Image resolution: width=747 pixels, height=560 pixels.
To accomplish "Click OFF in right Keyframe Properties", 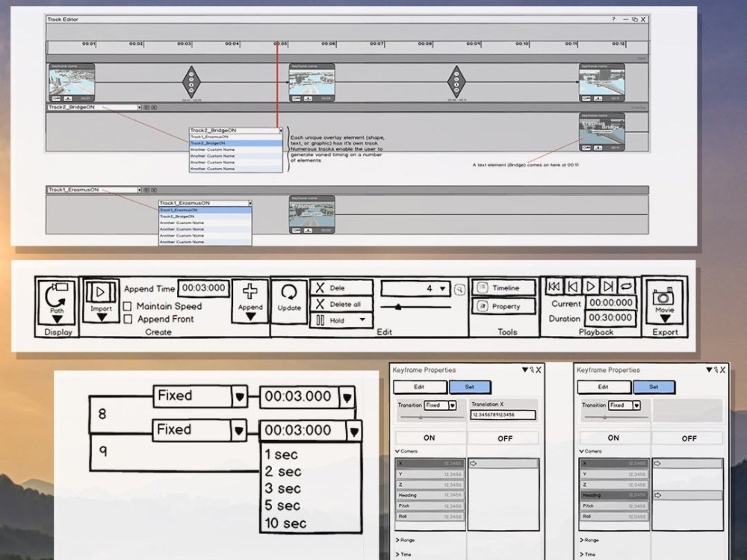I will 689,438.
